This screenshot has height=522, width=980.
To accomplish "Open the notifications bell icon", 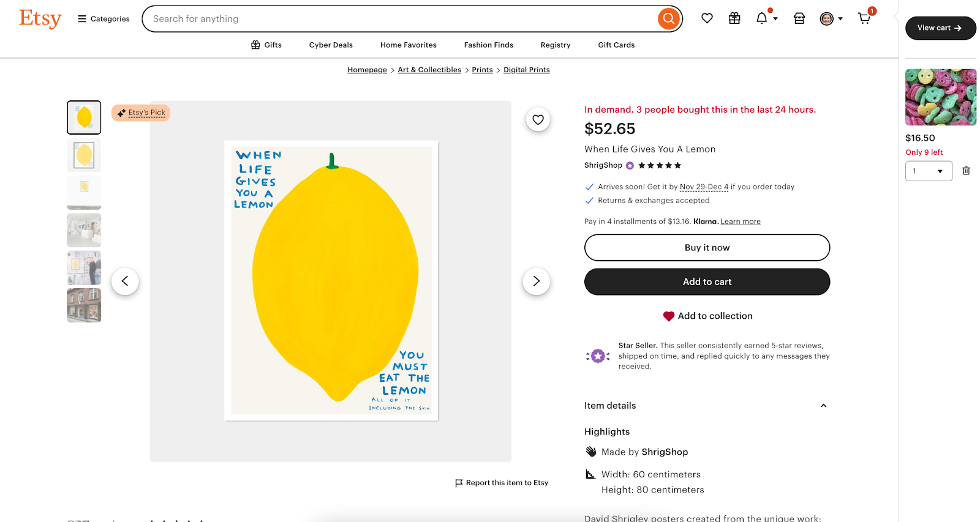I will pos(763,18).
